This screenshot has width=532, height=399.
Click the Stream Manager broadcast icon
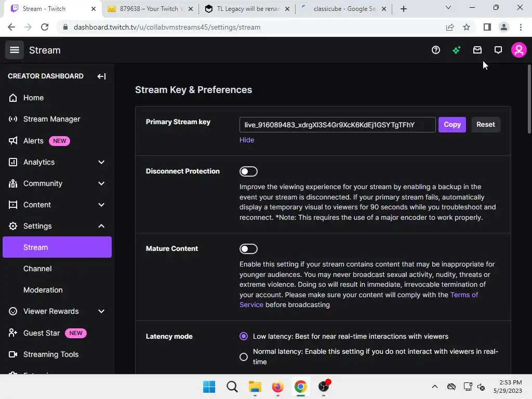click(x=13, y=119)
